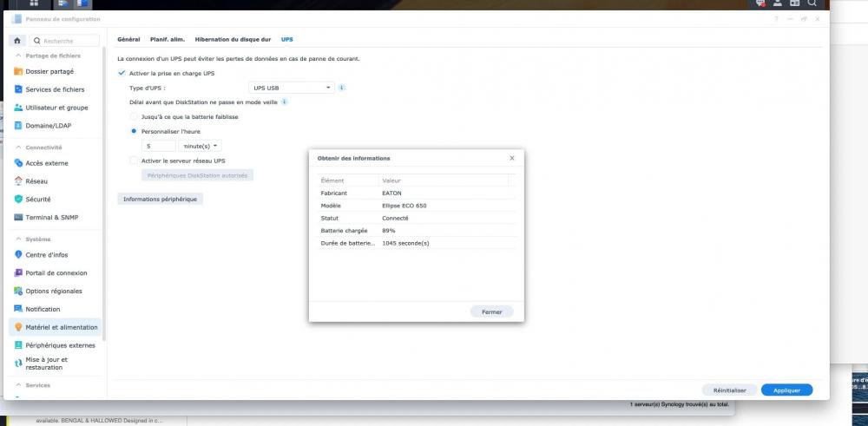Viewport: 868px width, 426px height.
Task: Open the minute(s) unit dropdown
Action: coord(201,146)
